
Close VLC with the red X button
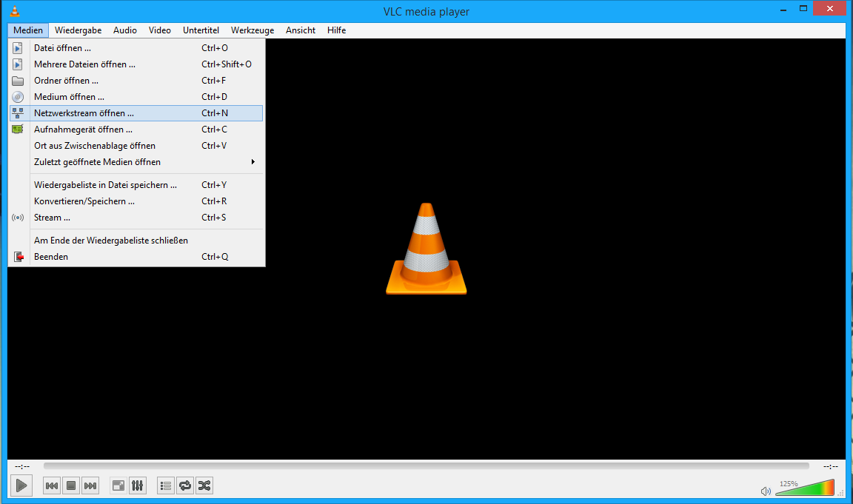point(829,8)
